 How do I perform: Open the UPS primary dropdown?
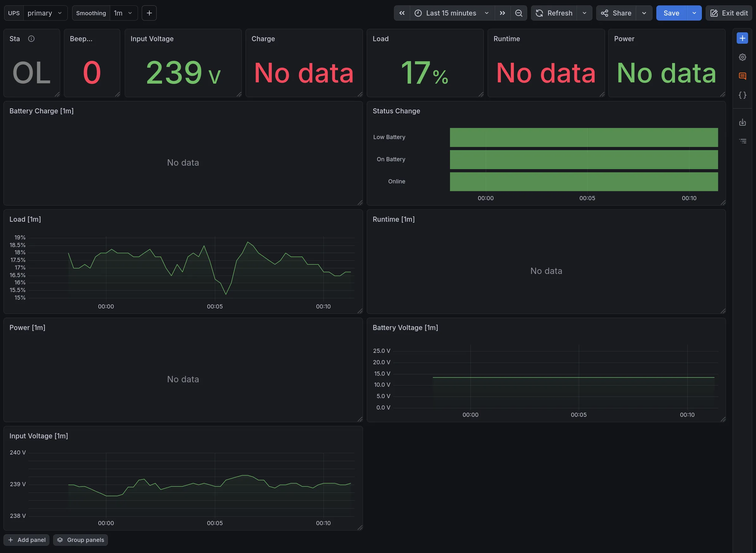(x=45, y=13)
